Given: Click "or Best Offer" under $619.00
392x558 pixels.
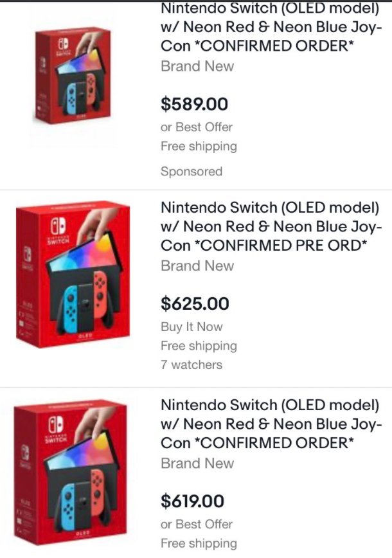Looking at the screenshot, I should [197, 524].
